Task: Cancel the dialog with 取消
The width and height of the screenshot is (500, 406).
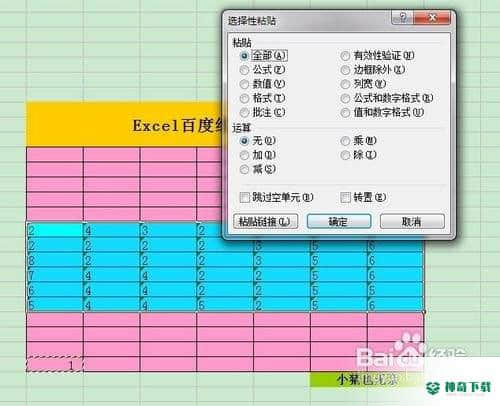Action: (x=412, y=222)
